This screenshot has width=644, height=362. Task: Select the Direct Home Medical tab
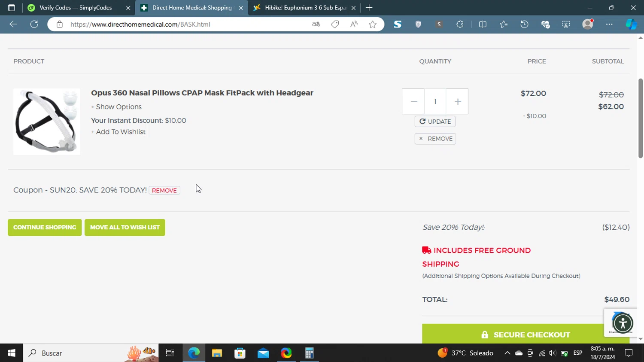[191, 8]
